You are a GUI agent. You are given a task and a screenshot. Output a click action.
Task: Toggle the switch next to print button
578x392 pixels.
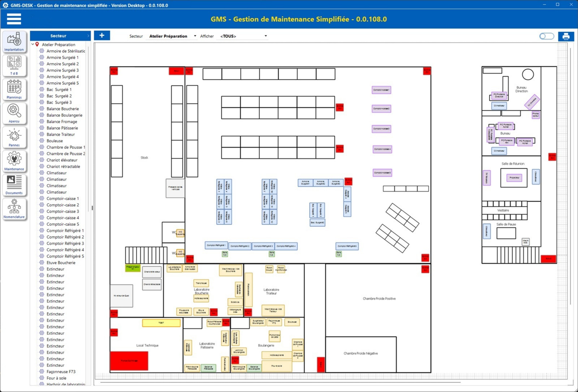coord(546,36)
